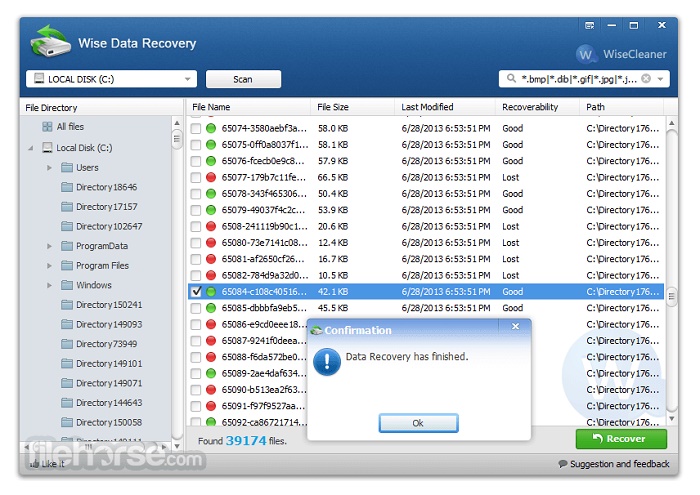This screenshot has height=495, width=700.
Task: Click the Scan button
Action: [x=243, y=79]
